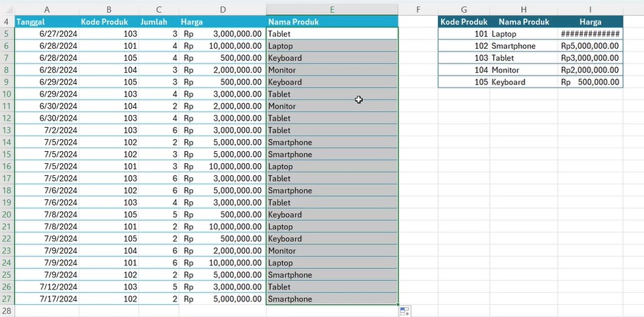The height and width of the screenshot is (317, 644).
Task: Click the Rp5,000,000.00 price in lookup table
Action: tap(590, 46)
